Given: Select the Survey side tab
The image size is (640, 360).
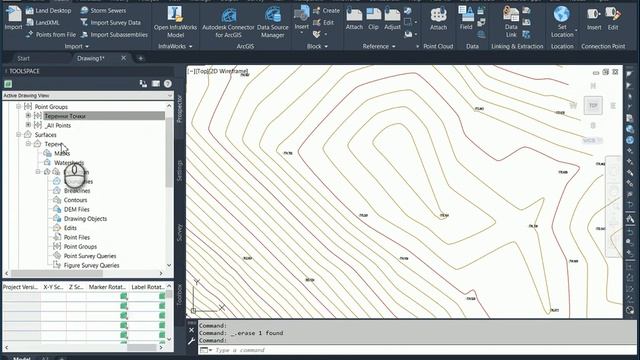Looking at the screenshot, I should (179, 233).
